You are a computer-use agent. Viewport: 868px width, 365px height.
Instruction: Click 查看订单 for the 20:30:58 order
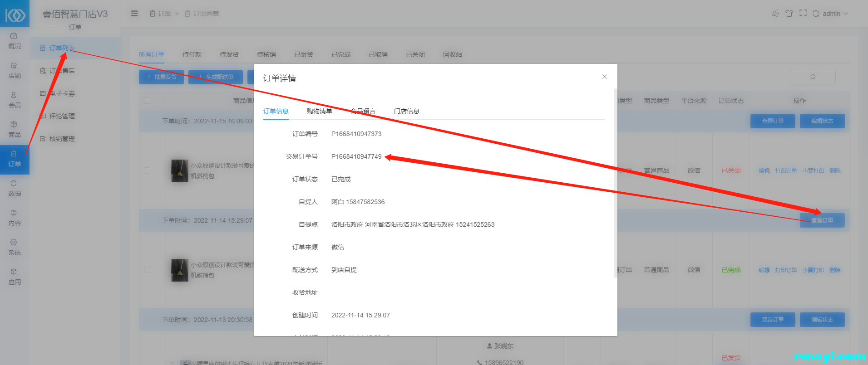click(x=773, y=320)
